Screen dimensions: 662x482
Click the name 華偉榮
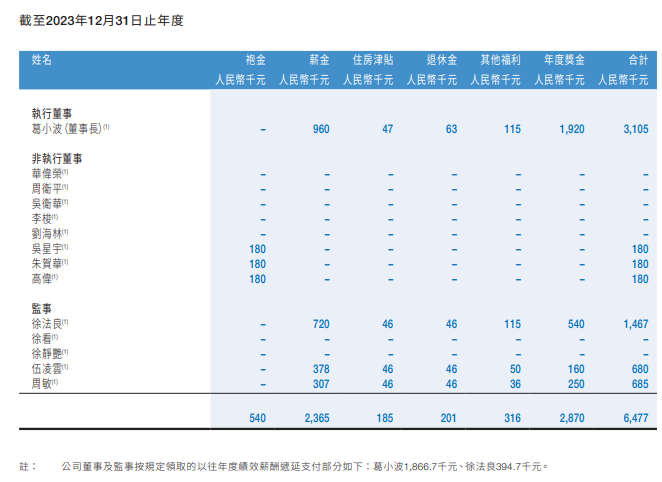pos(49,174)
